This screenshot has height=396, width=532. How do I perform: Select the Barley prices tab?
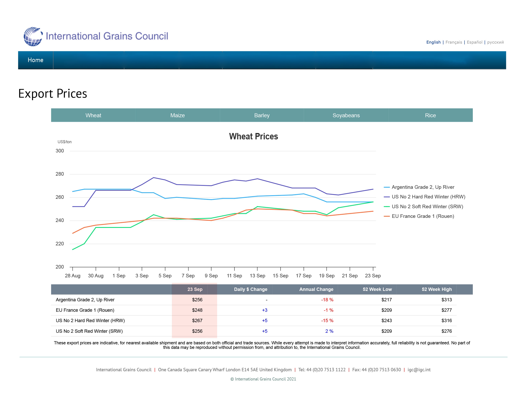tap(262, 115)
